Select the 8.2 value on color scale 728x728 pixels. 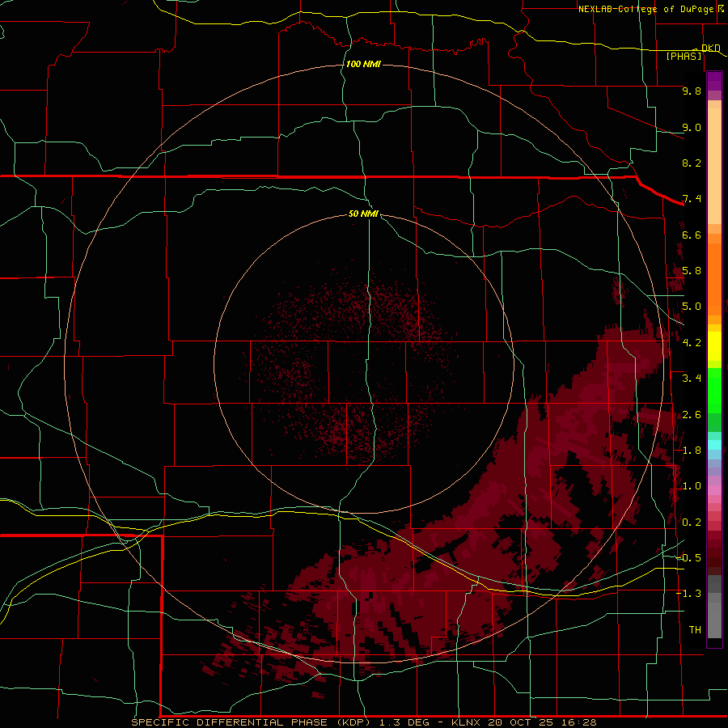click(692, 163)
